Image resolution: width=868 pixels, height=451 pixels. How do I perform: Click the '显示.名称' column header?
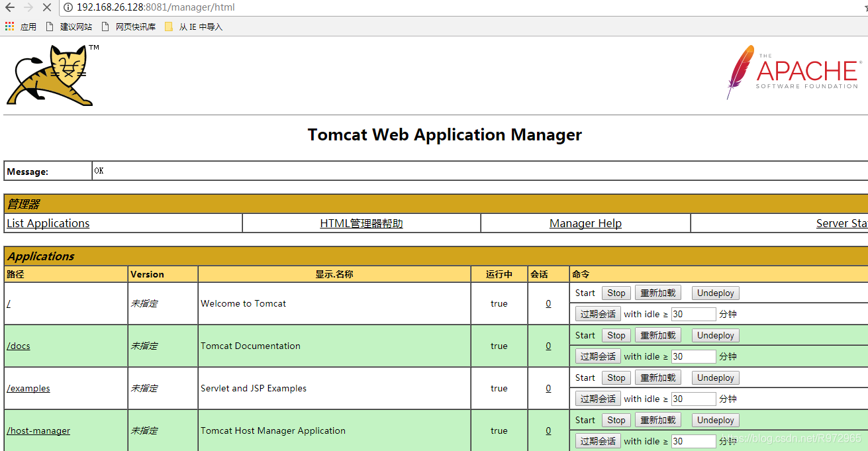(x=334, y=274)
